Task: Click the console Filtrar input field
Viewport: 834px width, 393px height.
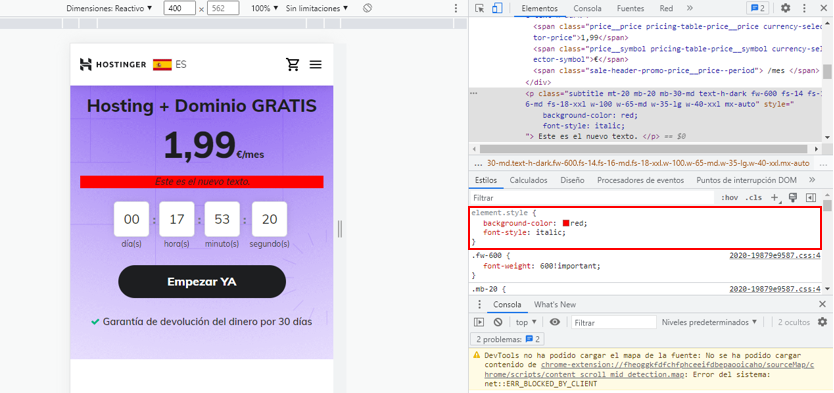Action: click(614, 323)
